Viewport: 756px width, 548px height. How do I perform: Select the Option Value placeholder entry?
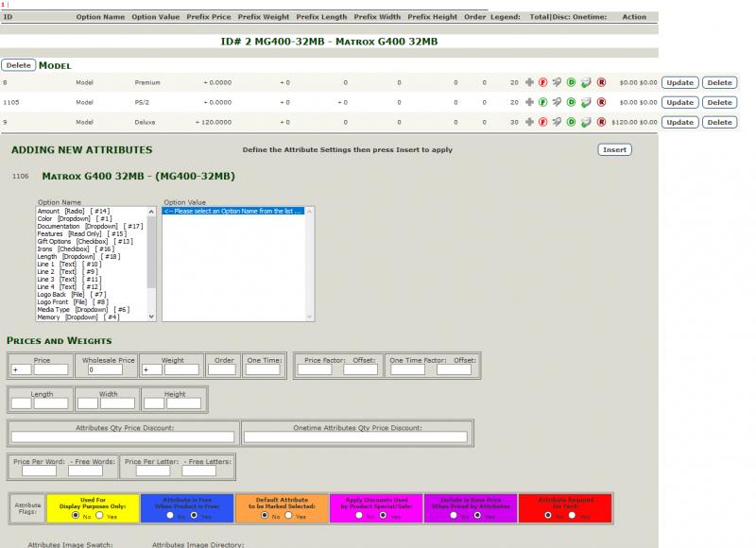click(232, 211)
